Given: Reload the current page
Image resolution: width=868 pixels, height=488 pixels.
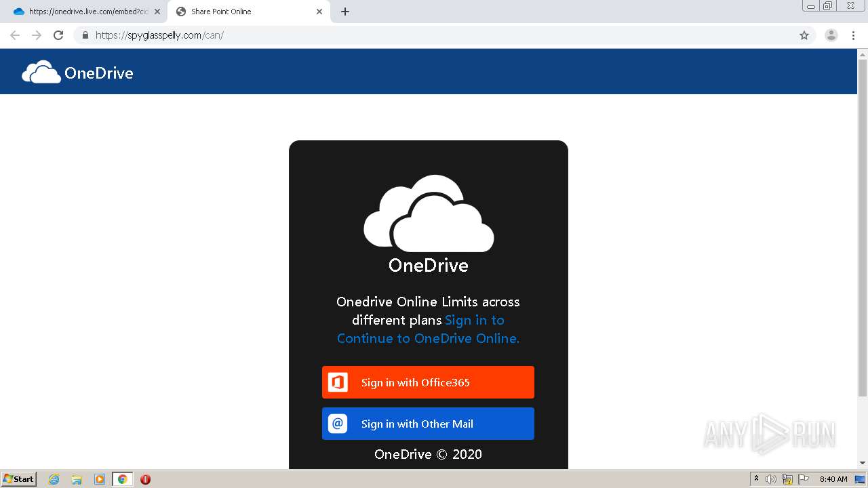Looking at the screenshot, I should (x=58, y=35).
